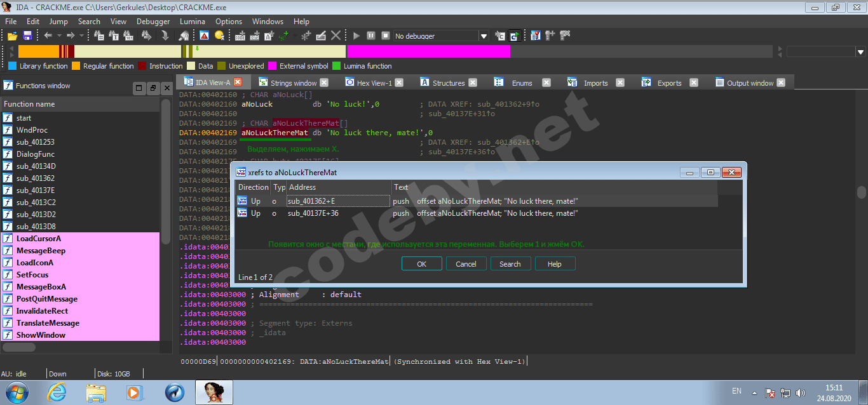Switch to the Strings window tab
Image resolution: width=868 pixels, height=405 pixels.
point(294,83)
